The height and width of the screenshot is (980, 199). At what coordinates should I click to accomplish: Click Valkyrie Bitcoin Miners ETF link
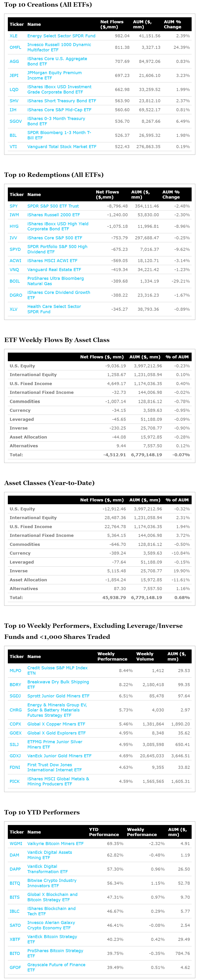coord(55,843)
